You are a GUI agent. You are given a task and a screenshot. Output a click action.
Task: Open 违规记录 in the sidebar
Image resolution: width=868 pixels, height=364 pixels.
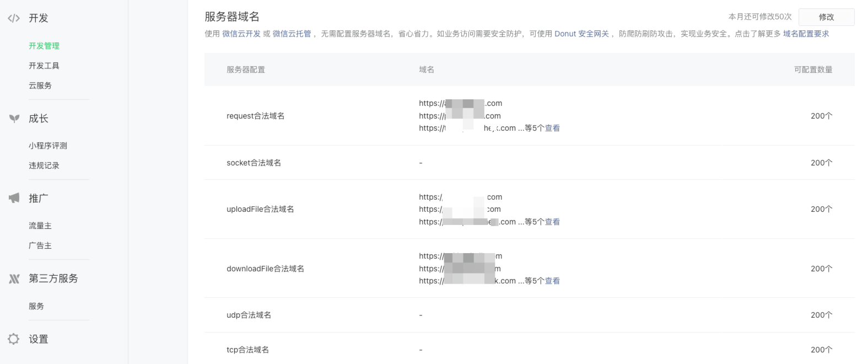44,165
